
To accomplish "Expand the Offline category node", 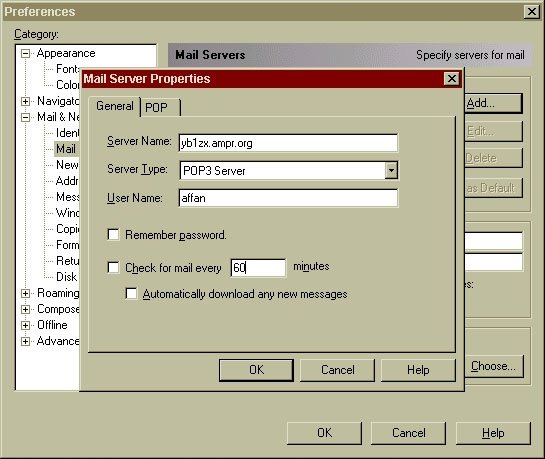I will 25,325.
